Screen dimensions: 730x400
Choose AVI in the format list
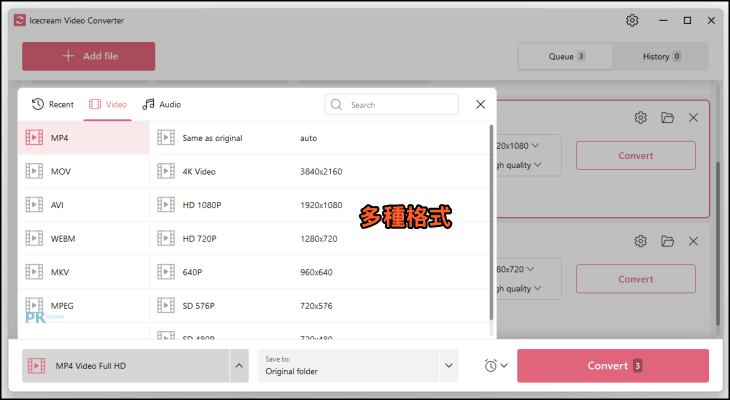click(x=84, y=205)
